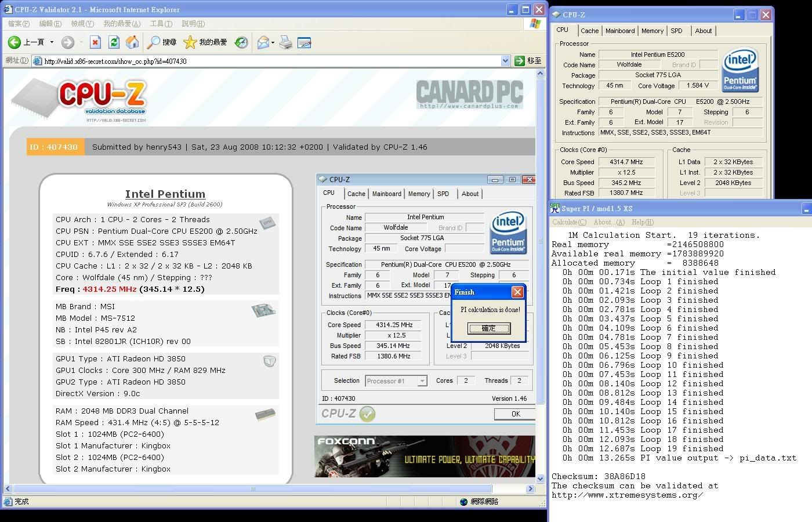Click the RAM module icon beside RAM row

point(265,414)
